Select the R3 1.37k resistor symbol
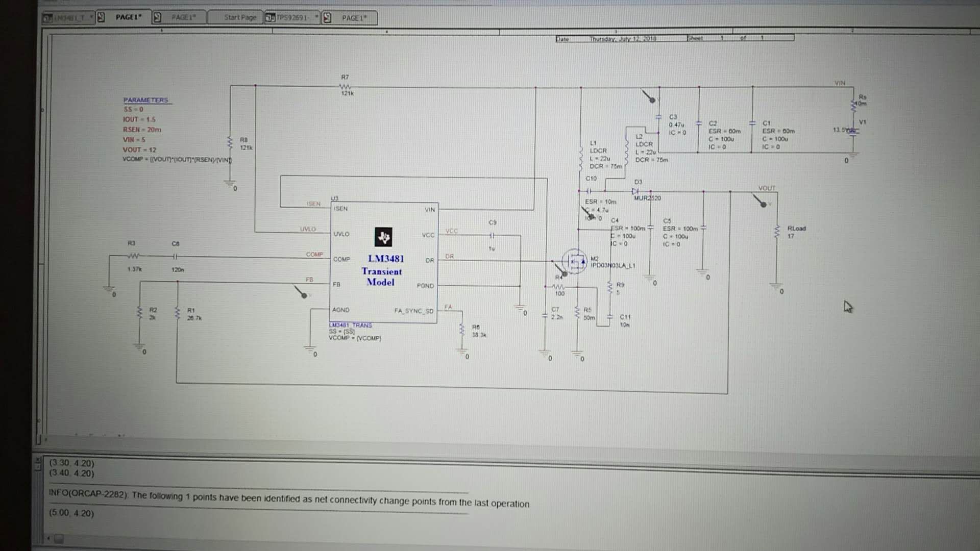 [x=133, y=256]
